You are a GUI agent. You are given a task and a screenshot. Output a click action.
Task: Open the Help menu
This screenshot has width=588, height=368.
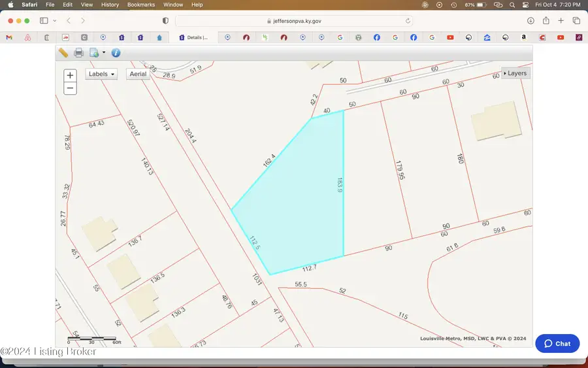tap(197, 5)
